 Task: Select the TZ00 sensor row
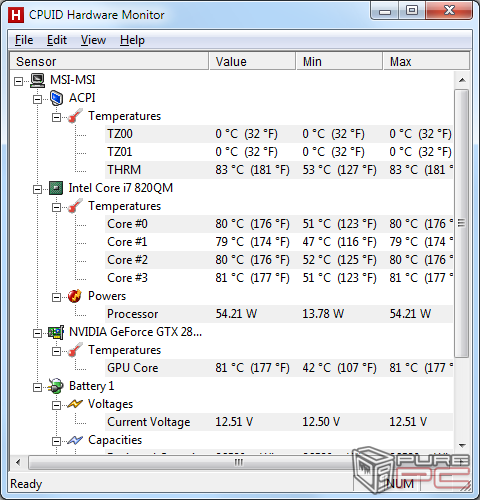(279, 134)
